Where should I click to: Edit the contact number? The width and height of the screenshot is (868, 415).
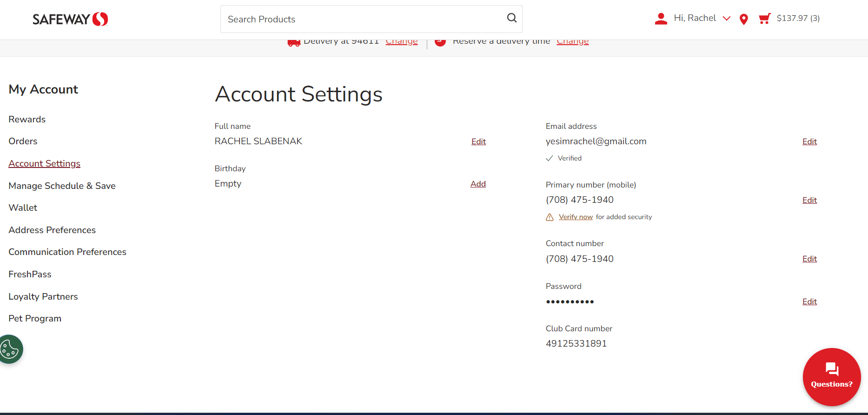(x=809, y=259)
